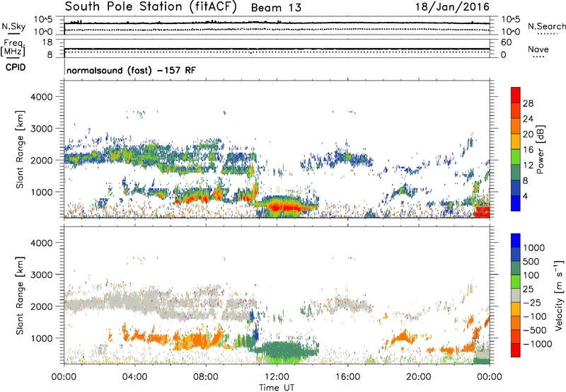Click the light green 12-16 dB colorbar segment
The image size is (566, 392).
click(516, 157)
